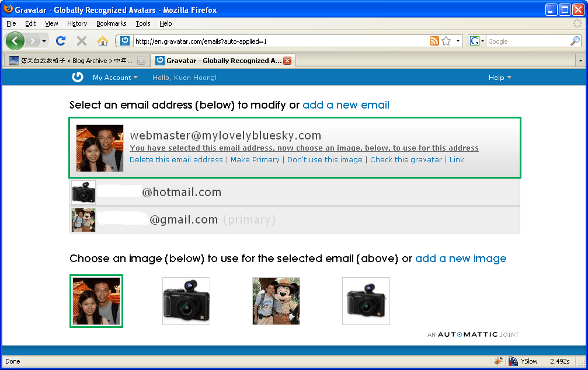
Task: Select the Mickey Mouse avatar image
Action: point(276,301)
